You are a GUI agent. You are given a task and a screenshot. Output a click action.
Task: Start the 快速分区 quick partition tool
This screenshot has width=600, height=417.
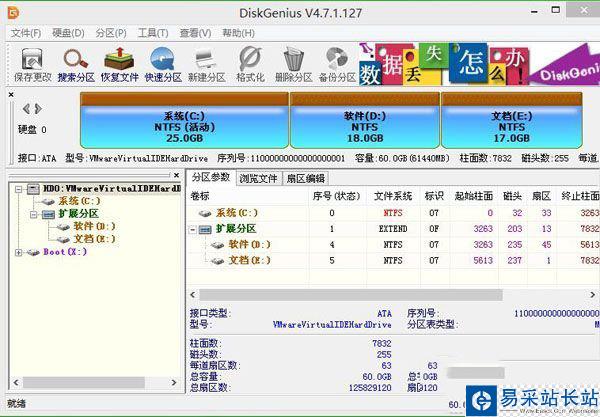163,65
